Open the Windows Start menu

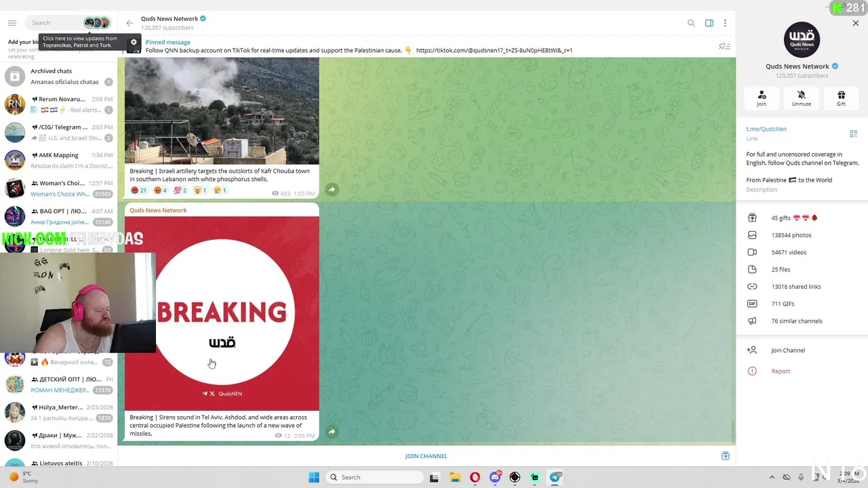pyautogui.click(x=314, y=477)
